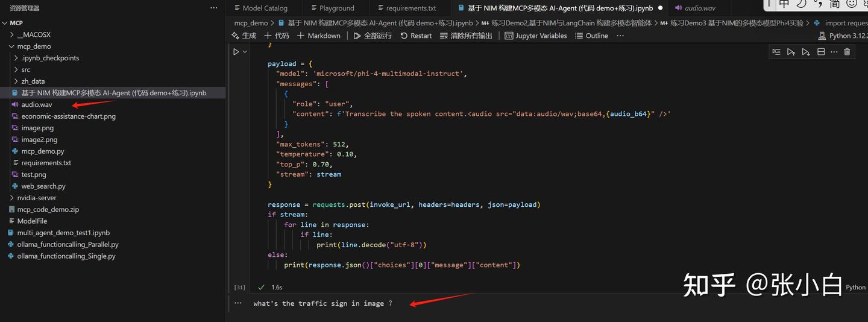868x322 pixels.
Task: Open mcp_demo.py file
Action: [113, 151]
